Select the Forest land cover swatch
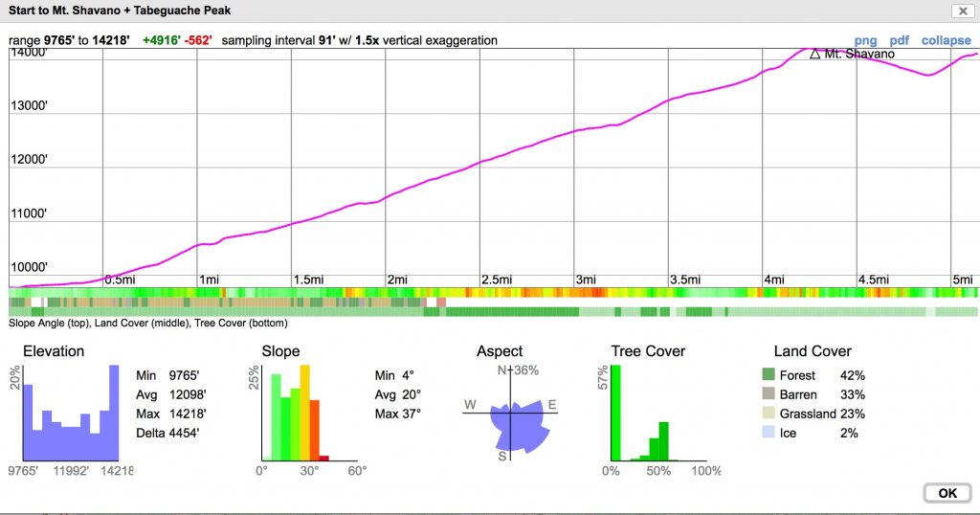Viewport: 980px width, 515px height. coord(768,376)
